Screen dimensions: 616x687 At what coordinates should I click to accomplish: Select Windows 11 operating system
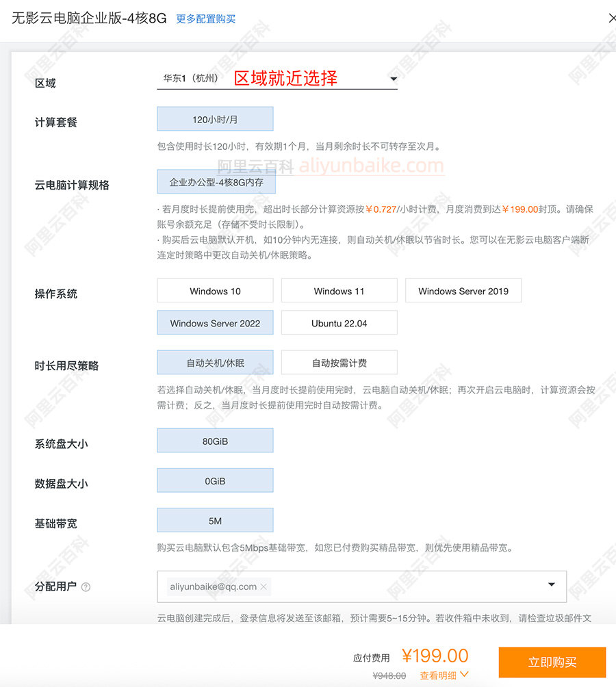[339, 290]
